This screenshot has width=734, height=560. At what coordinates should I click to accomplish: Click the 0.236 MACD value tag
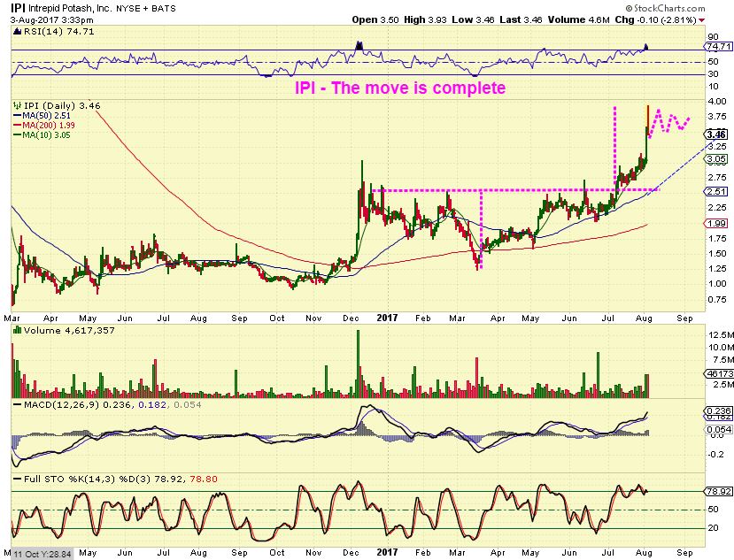719,410
